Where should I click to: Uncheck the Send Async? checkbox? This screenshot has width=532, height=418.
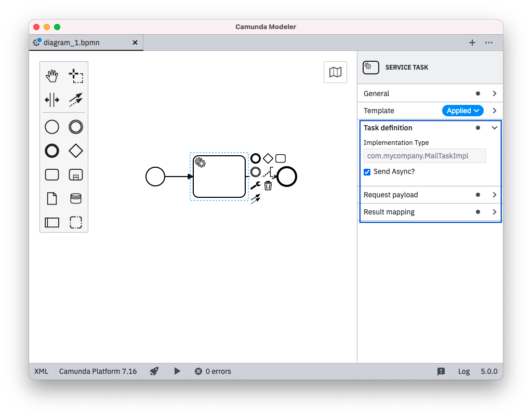(367, 172)
